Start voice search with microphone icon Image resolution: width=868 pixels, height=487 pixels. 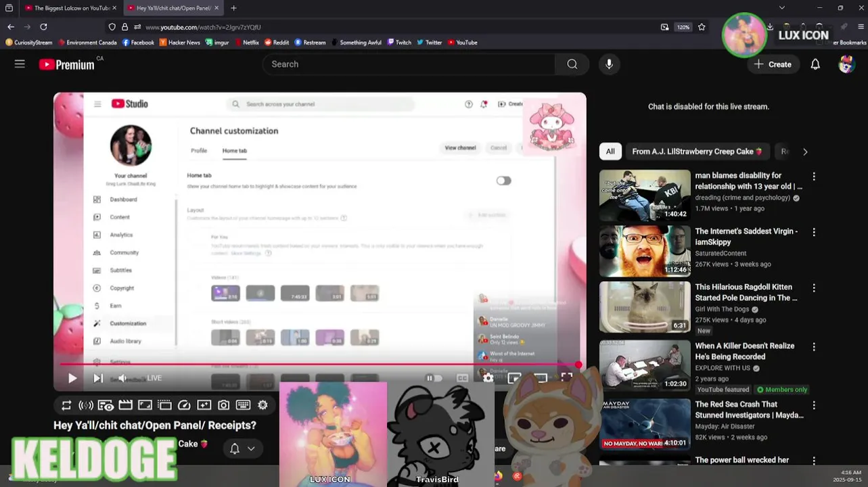pyautogui.click(x=609, y=64)
